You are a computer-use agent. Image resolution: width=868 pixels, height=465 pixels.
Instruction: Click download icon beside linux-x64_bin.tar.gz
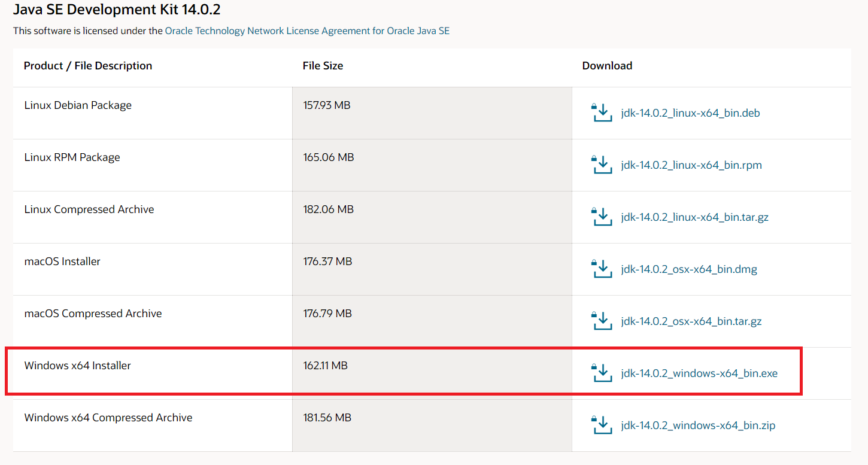[x=602, y=217]
